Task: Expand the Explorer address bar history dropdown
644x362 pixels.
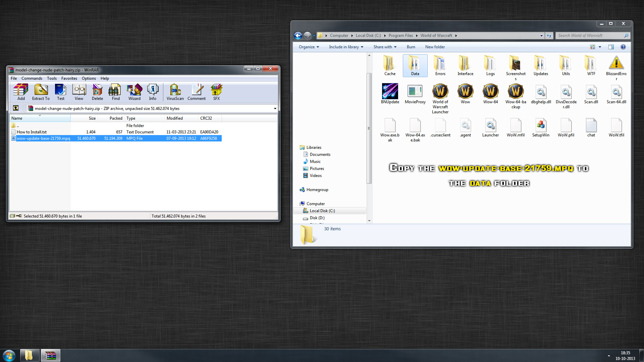Action: coord(541,36)
